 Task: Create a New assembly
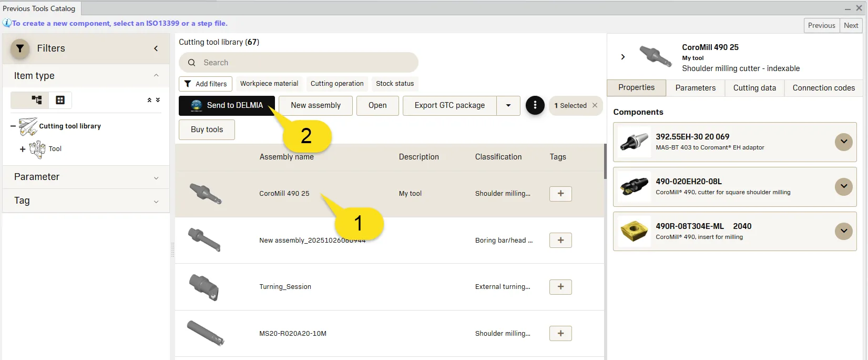(315, 105)
